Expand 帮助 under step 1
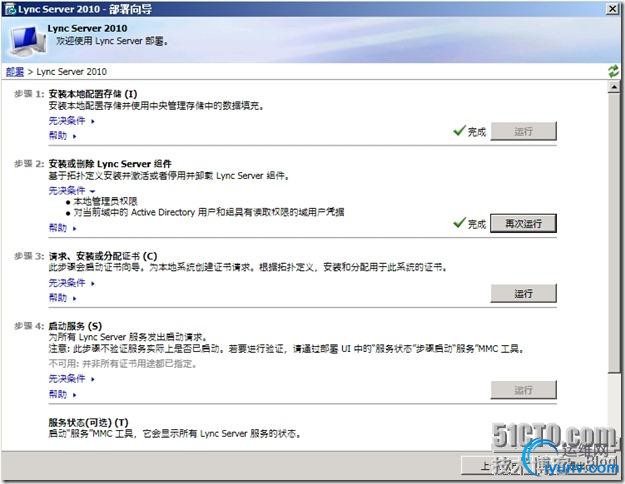This screenshot has height=484, width=625. point(62,136)
